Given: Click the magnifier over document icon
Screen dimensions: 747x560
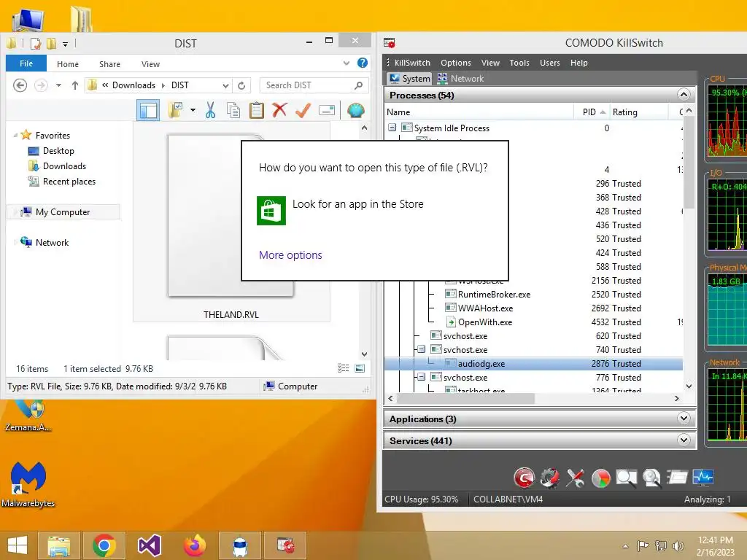Looking at the screenshot, I should (x=651, y=478).
